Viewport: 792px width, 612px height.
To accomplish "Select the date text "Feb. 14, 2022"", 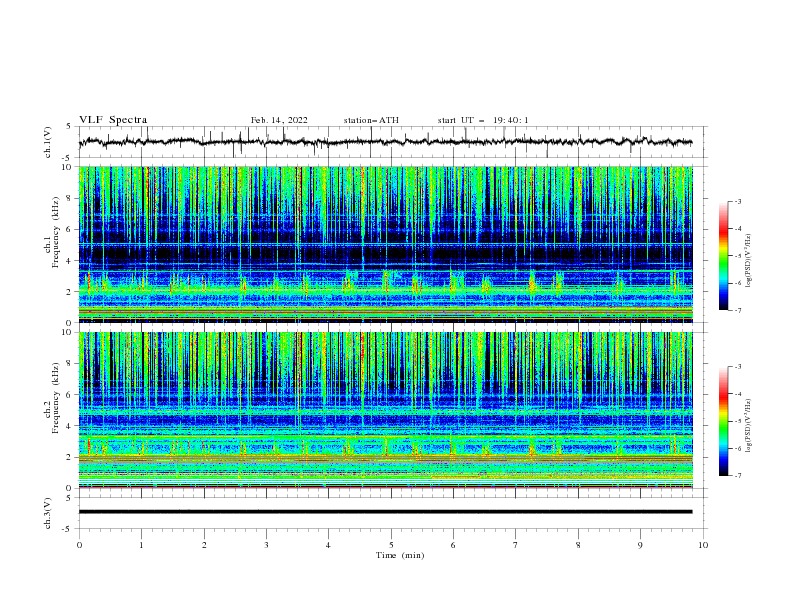I will (279, 120).
